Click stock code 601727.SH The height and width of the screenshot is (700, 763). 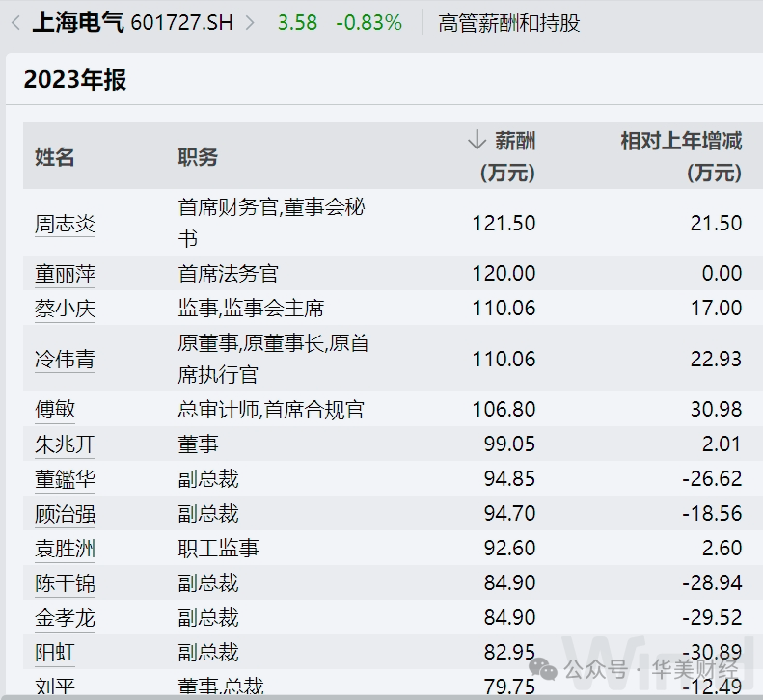(182, 23)
